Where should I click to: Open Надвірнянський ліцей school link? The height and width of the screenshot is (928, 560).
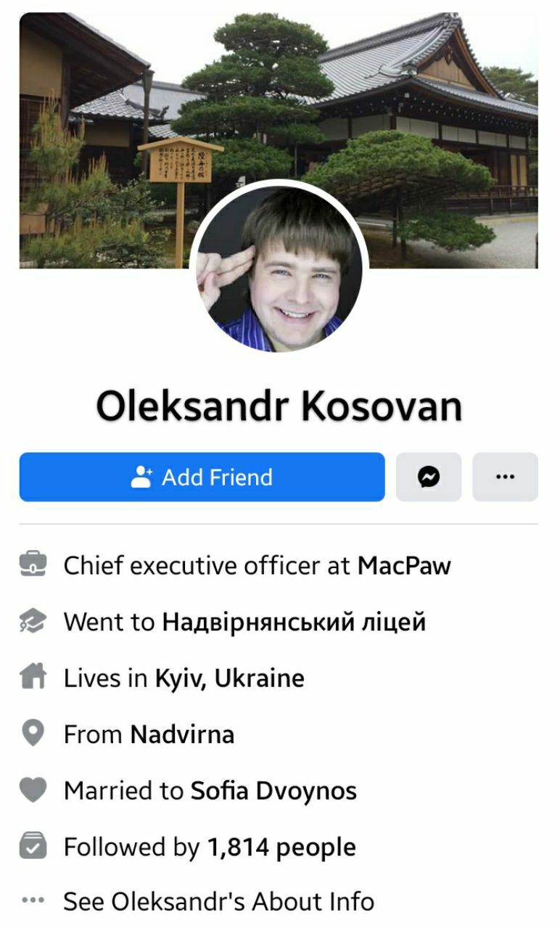[294, 622]
